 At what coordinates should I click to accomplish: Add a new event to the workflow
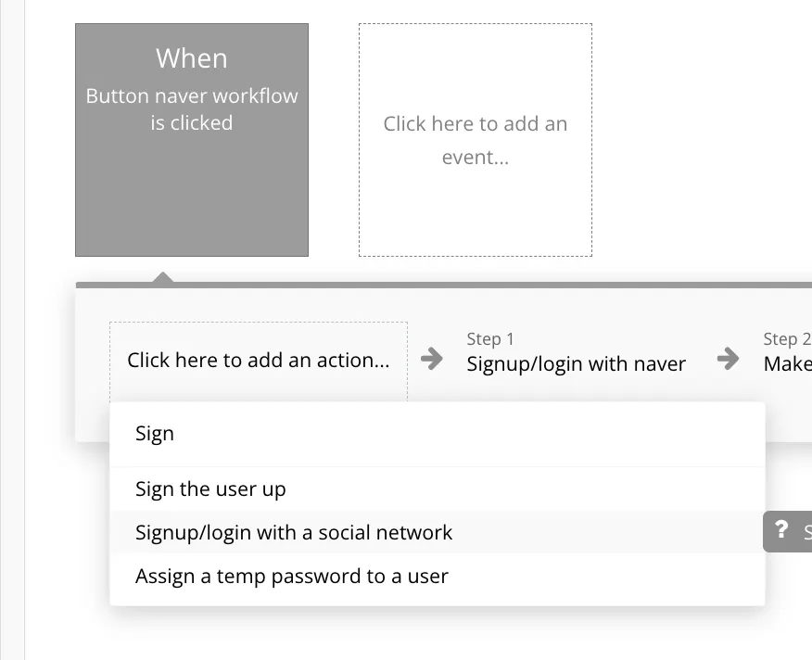click(476, 140)
